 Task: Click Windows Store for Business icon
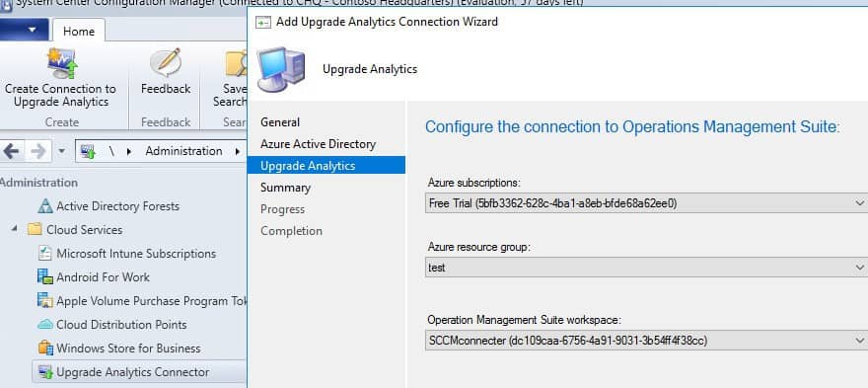44,349
